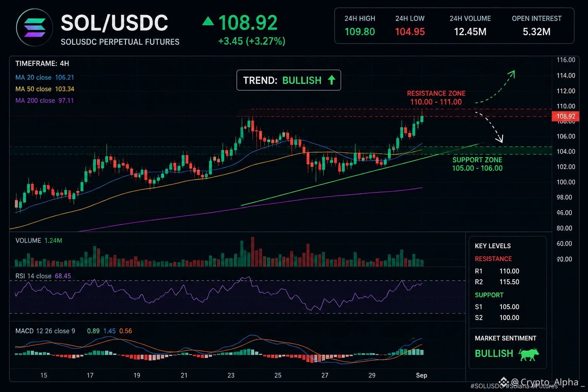The height and width of the screenshot is (392, 588).
Task: Click the R2 115.50 resistance row
Action: click(x=497, y=282)
